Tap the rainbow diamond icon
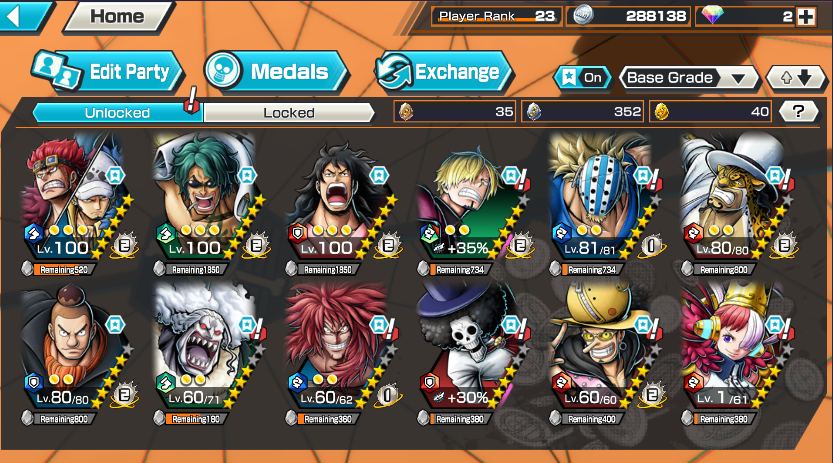Screen dimensions: 833x463 point(712,15)
